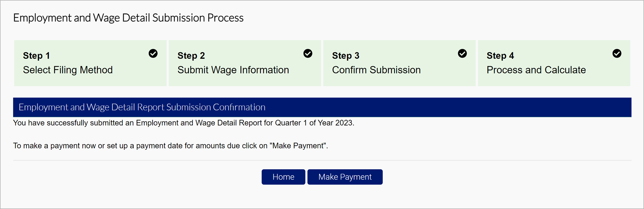644x209 pixels.
Task: Click the quoted "Make Payment" text in instructions
Action: [298, 146]
